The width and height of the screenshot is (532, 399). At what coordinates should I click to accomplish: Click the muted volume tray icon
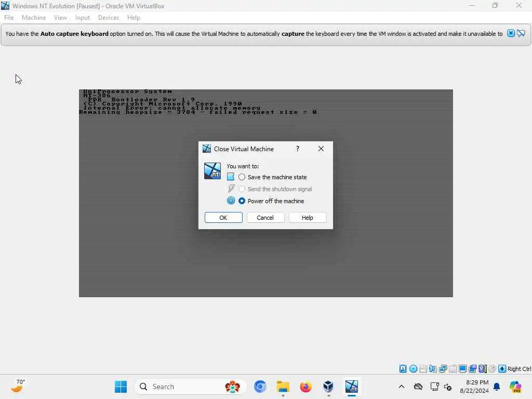[x=448, y=387]
